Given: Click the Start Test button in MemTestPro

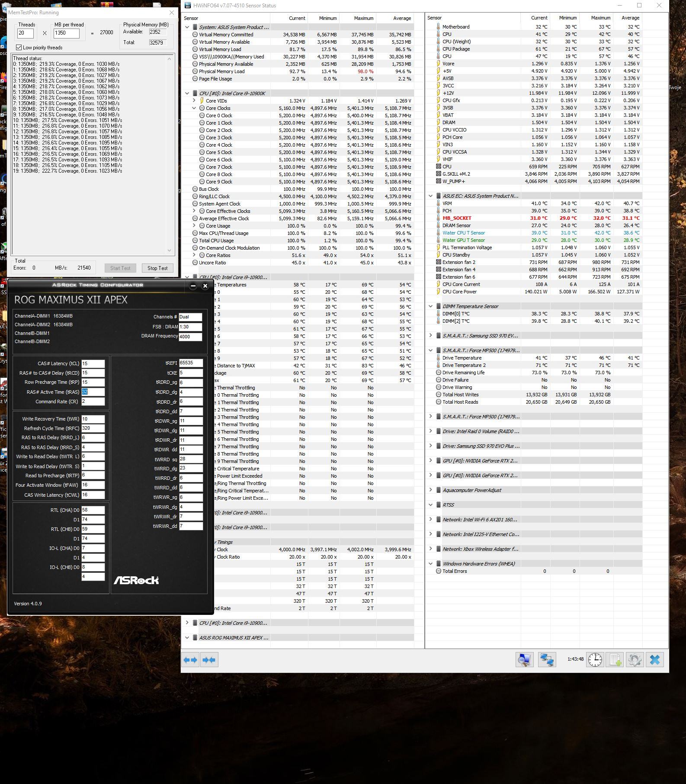Looking at the screenshot, I should 120,268.
